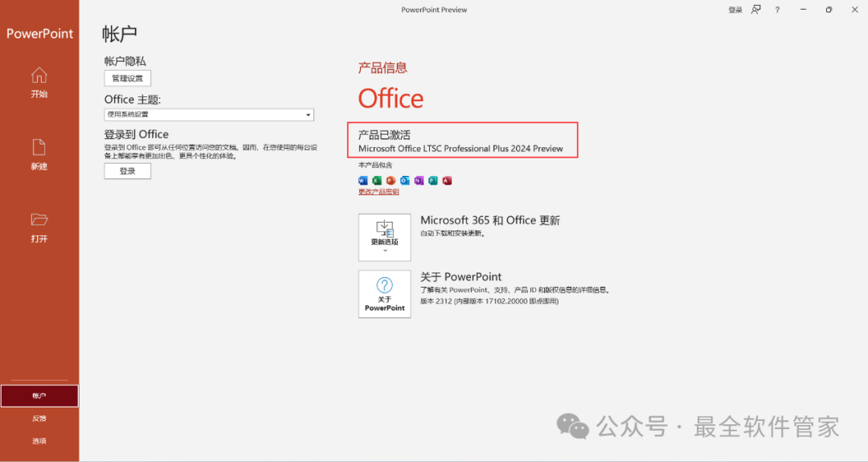This screenshot has height=462, width=868.
Task: Click the Publisher app icon
Action: tap(433, 180)
